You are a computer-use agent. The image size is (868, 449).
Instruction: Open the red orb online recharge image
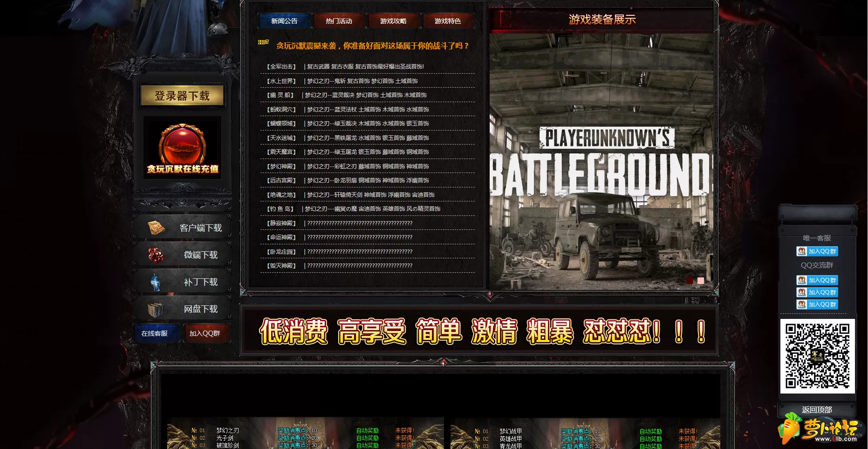pos(182,148)
